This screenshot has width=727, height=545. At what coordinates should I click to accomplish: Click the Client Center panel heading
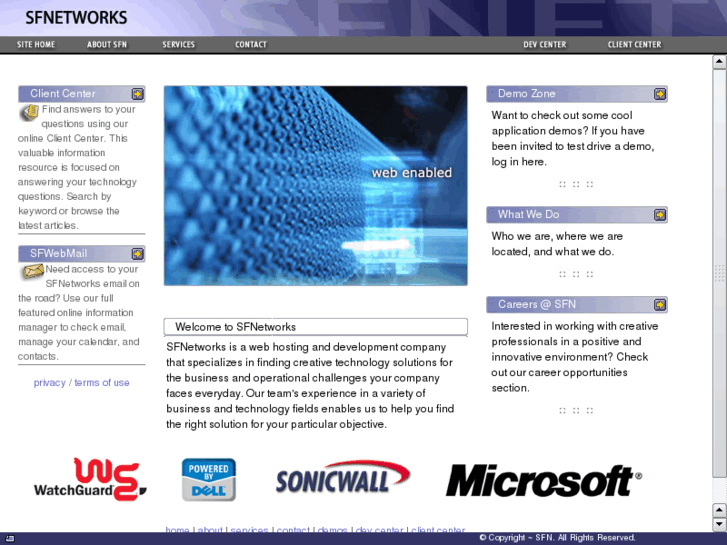tap(82, 94)
